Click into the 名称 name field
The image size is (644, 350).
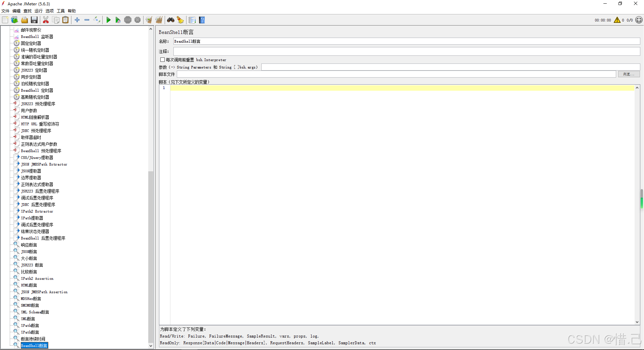coord(407,41)
